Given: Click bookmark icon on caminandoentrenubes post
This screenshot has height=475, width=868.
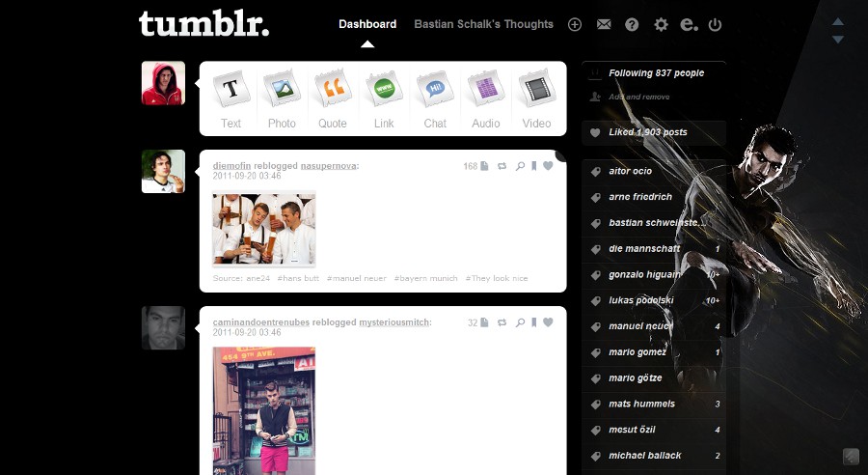Looking at the screenshot, I should point(534,322).
